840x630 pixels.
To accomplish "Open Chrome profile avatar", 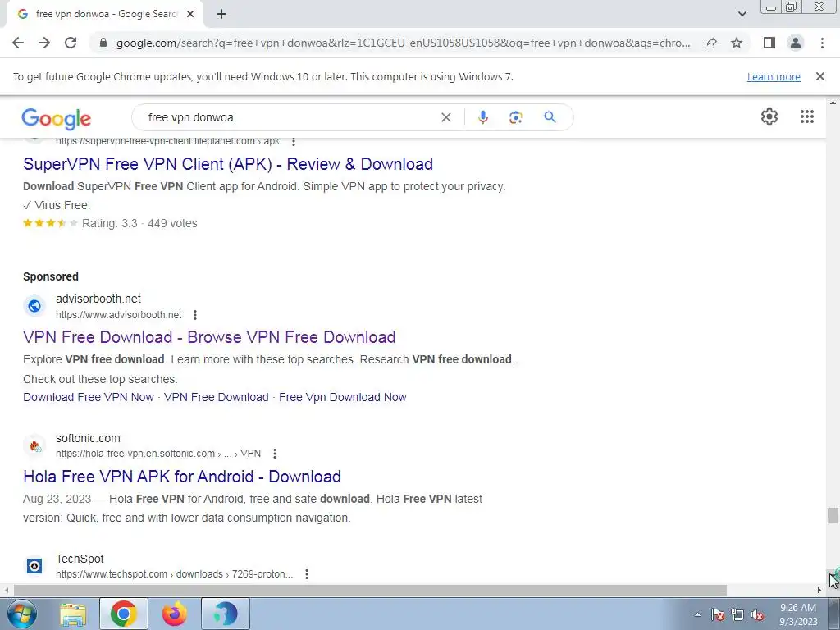I will (796, 43).
